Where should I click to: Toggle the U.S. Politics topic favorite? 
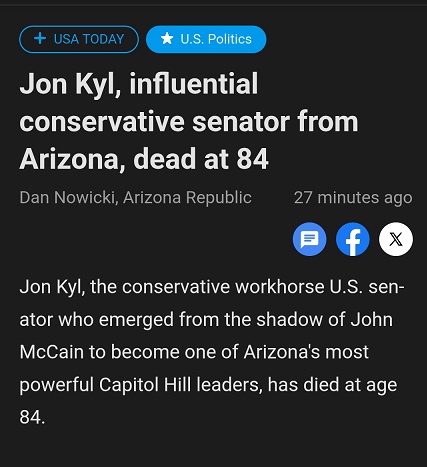coord(206,39)
